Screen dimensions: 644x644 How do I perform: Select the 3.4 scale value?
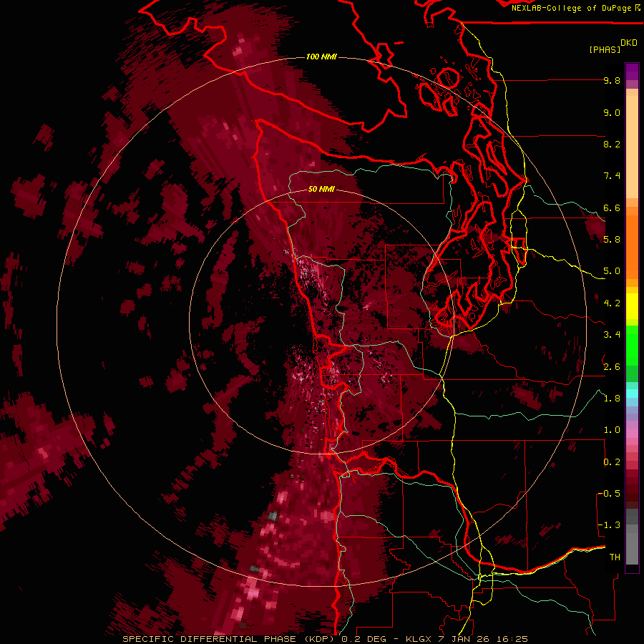[612, 335]
